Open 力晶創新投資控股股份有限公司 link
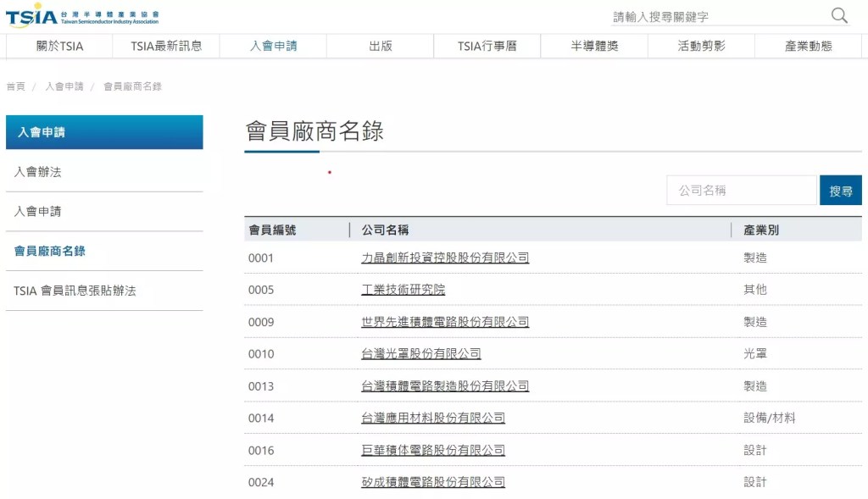Image resolution: width=868 pixels, height=499 pixels. 445,258
